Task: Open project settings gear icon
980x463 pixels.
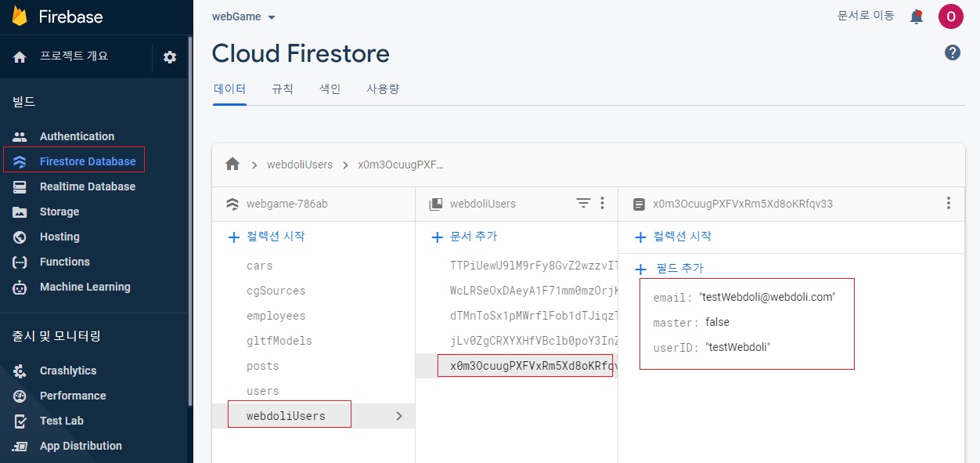Action: click(x=170, y=57)
